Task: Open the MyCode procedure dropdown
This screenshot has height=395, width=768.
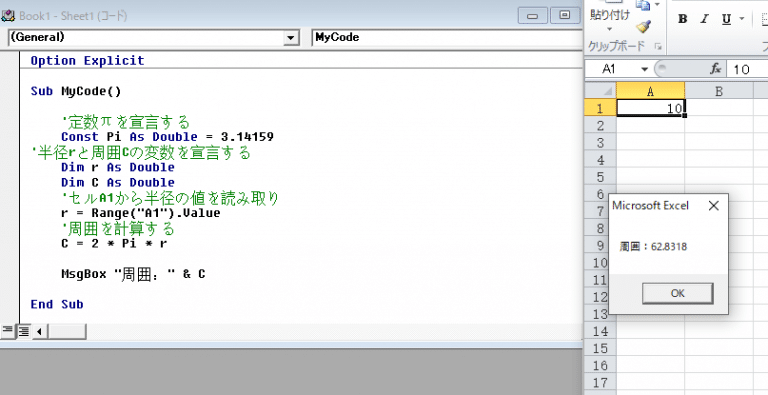Action: coord(447,37)
